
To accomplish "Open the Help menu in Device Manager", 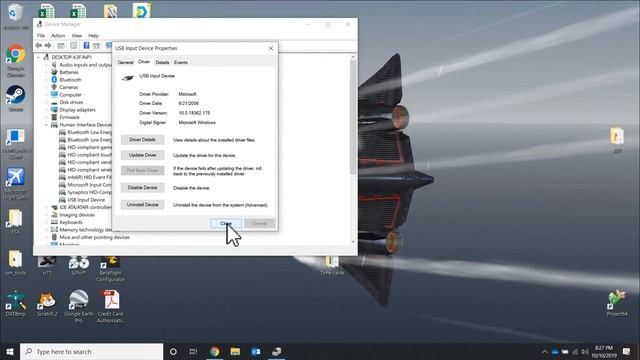I will pyautogui.click(x=93, y=36).
